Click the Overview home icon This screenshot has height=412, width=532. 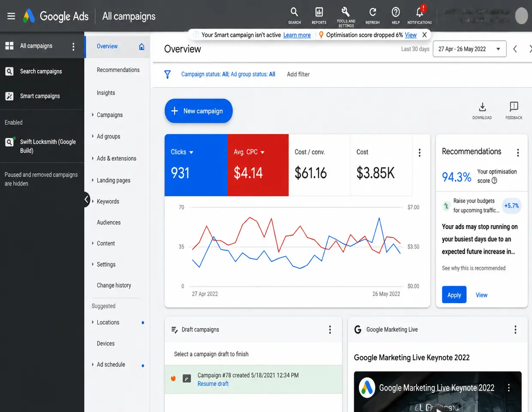pyautogui.click(x=142, y=46)
